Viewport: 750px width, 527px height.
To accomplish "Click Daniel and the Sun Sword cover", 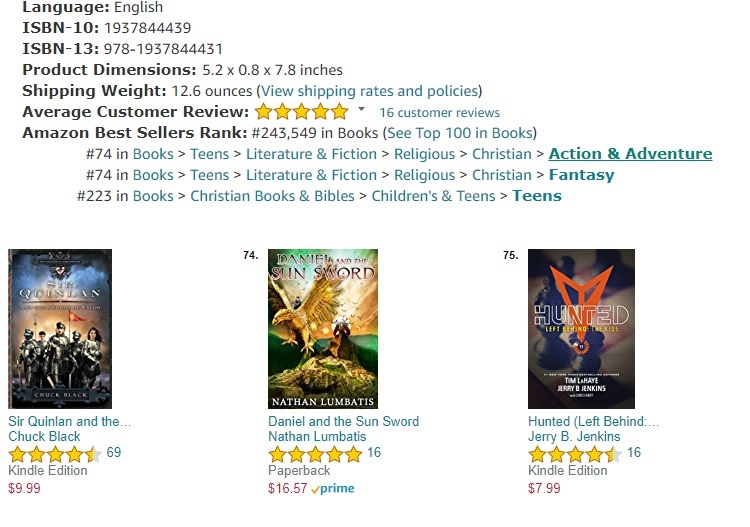I will (x=323, y=328).
